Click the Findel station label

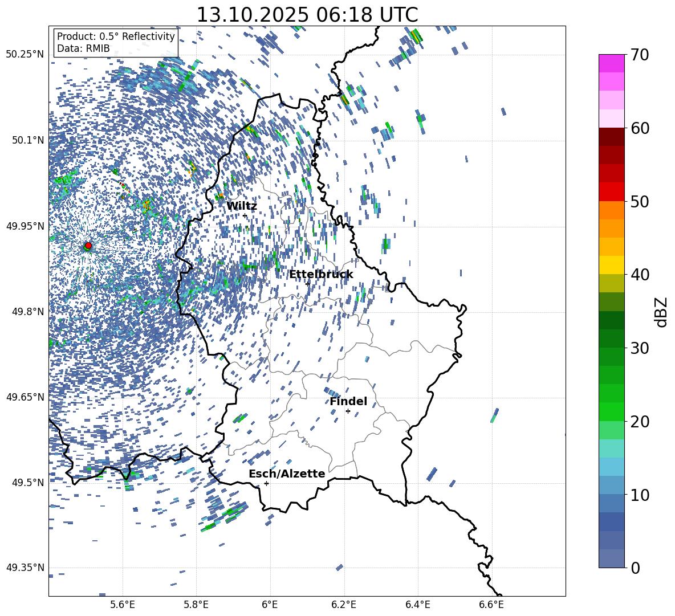point(348,401)
